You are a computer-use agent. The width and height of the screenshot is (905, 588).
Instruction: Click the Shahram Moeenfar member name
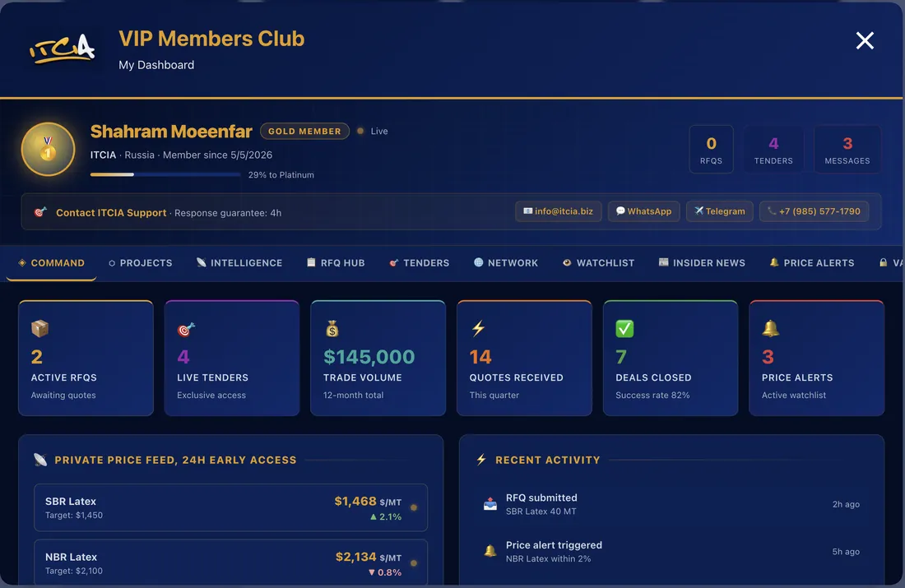(171, 132)
